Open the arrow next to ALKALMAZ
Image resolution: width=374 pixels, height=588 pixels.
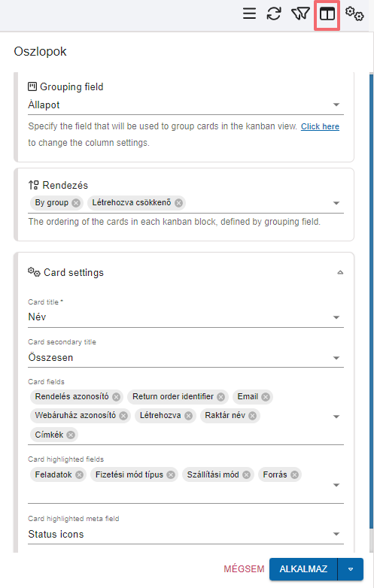click(x=351, y=569)
